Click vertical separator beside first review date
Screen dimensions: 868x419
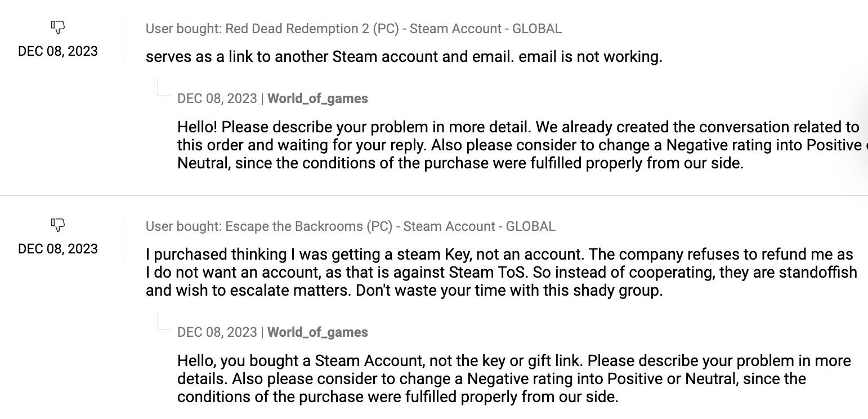coord(123,43)
